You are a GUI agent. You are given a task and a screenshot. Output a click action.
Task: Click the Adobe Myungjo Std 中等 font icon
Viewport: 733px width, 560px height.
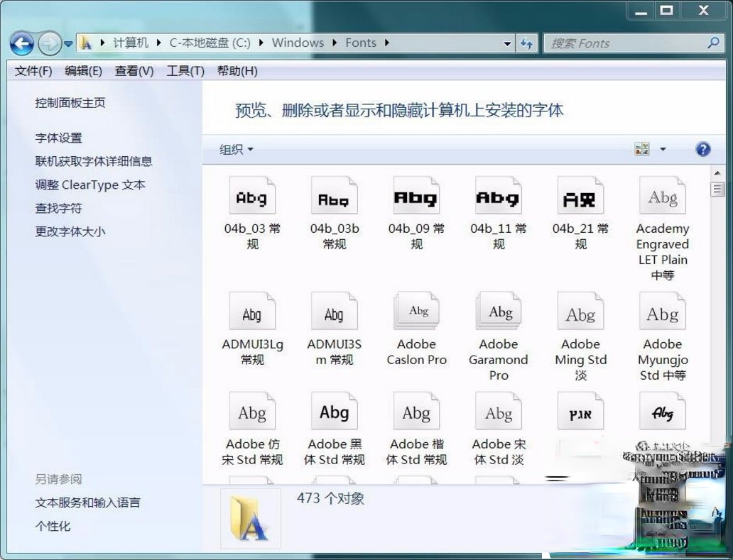tap(662, 310)
